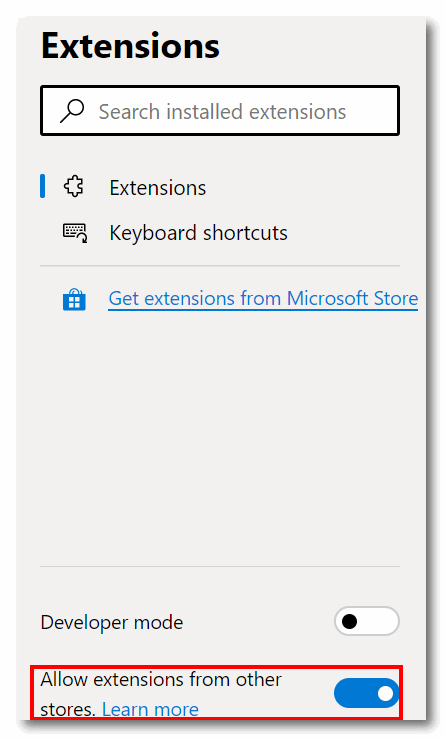Open Get extensions from Microsoft Store link
Screen dimensions: 445x739
coord(263,299)
